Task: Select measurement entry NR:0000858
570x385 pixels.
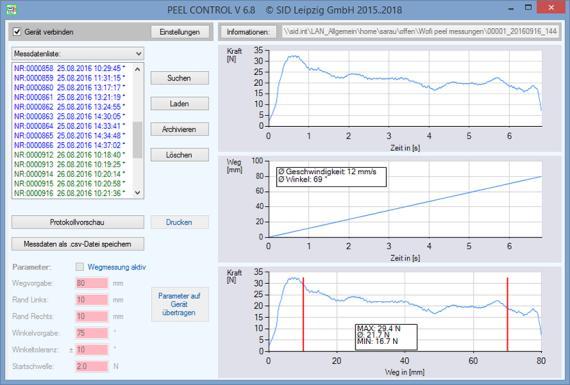Action: (69, 68)
